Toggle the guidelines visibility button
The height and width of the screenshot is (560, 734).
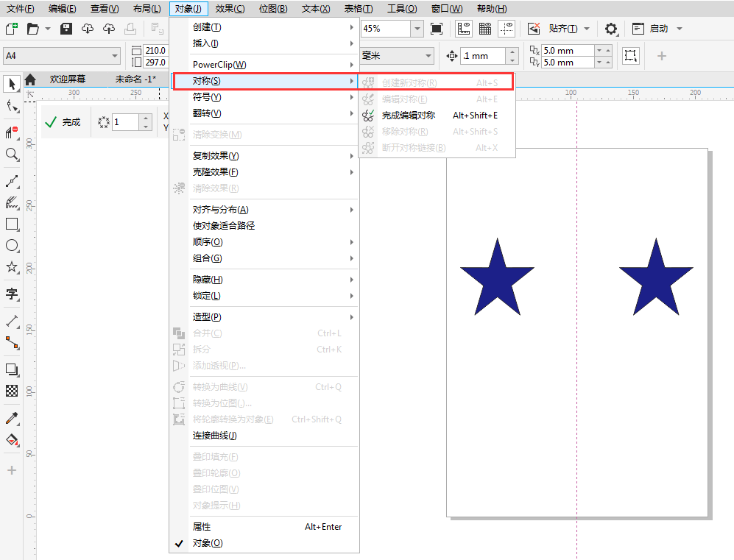506,28
